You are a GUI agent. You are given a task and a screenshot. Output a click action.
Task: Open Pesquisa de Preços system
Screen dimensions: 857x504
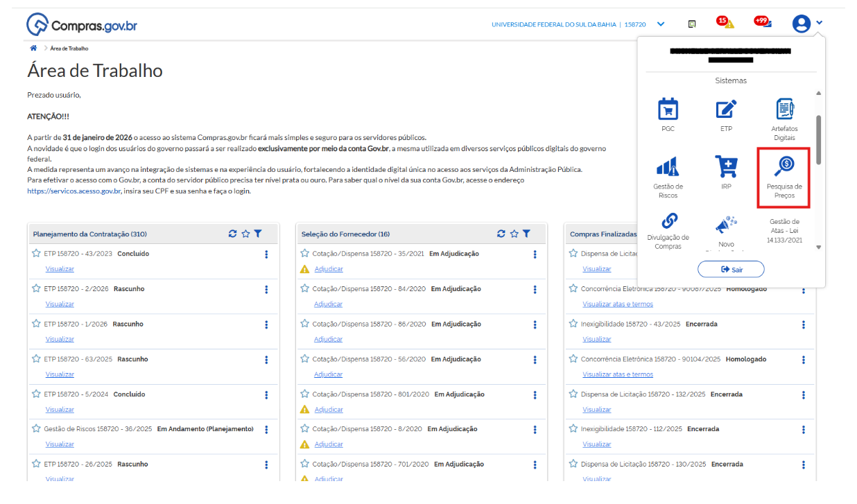pyautogui.click(x=784, y=168)
